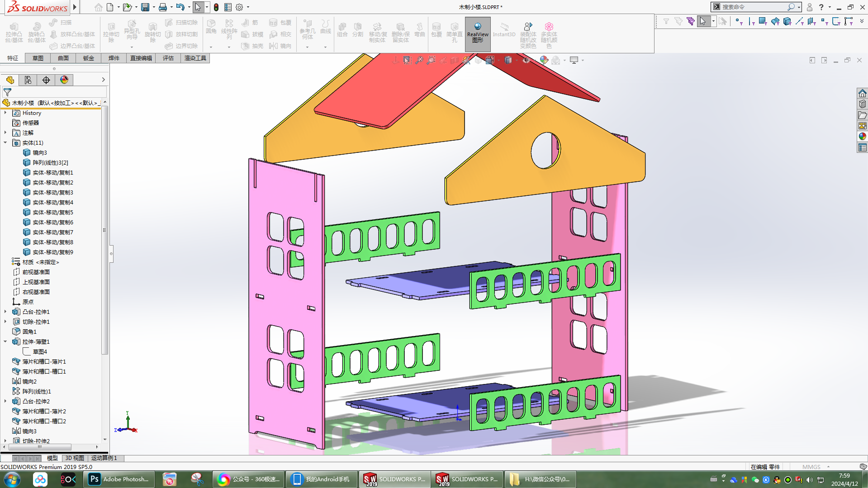Open the Save dropdown arrow
The height and width of the screenshot is (488, 868).
(153, 7)
